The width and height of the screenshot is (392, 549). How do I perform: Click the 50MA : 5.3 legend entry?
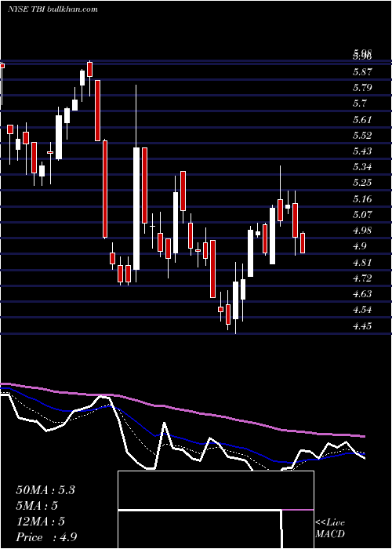click(x=45, y=490)
